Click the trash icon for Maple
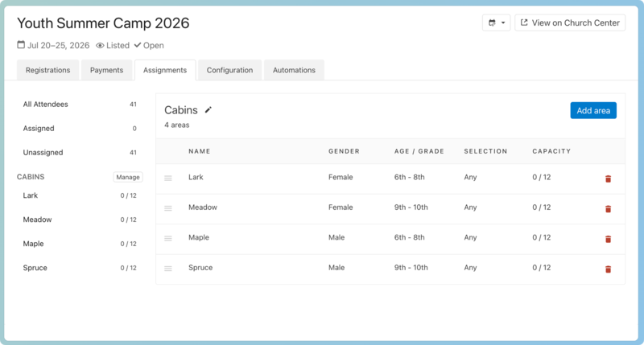Viewport: 644px width, 345px height. (608, 239)
